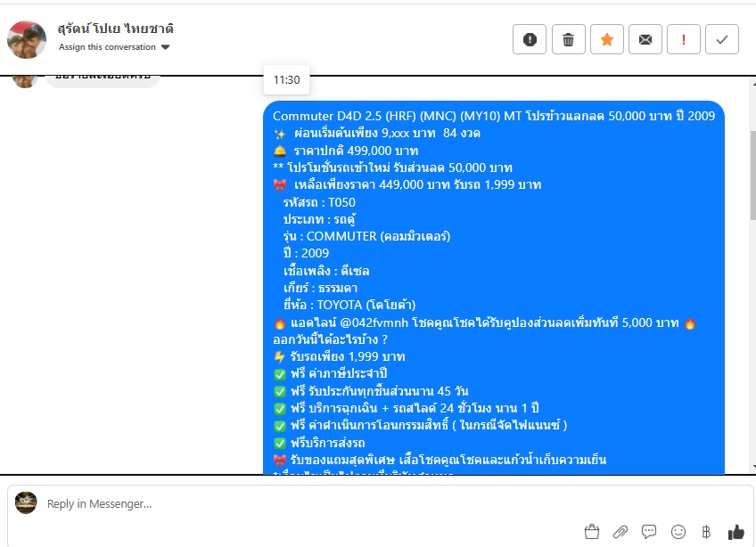Click the line ฟรี บริการฉุกเฉิน + รถสไลด์ 24 ชั่วโมง
Image resolution: width=756 pixels, height=547 pixels.
[406, 409]
